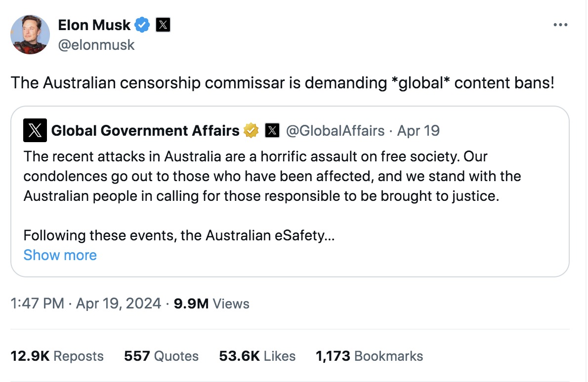Click the X affiliation badge next to @GlobalAffairs
Screen dimensions: 588x382
tap(273, 131)
